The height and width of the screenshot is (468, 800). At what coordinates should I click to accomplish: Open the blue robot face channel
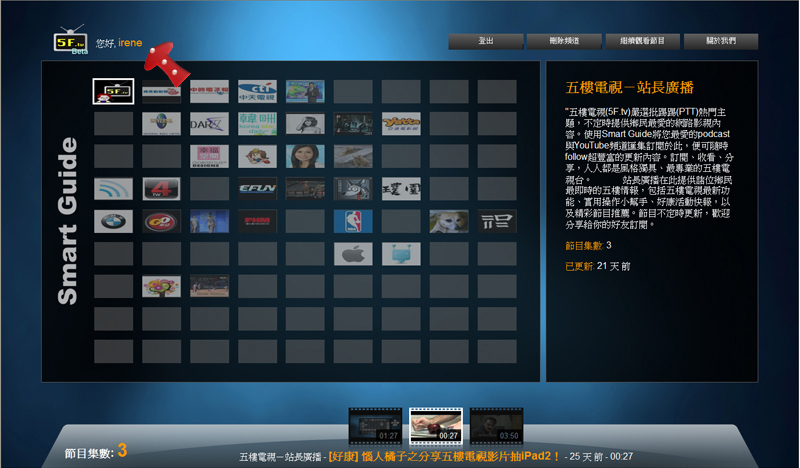(401, 254)
